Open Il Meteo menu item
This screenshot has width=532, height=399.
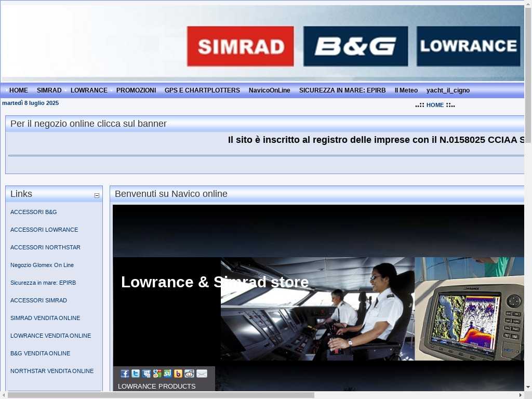tap(406, 90)
